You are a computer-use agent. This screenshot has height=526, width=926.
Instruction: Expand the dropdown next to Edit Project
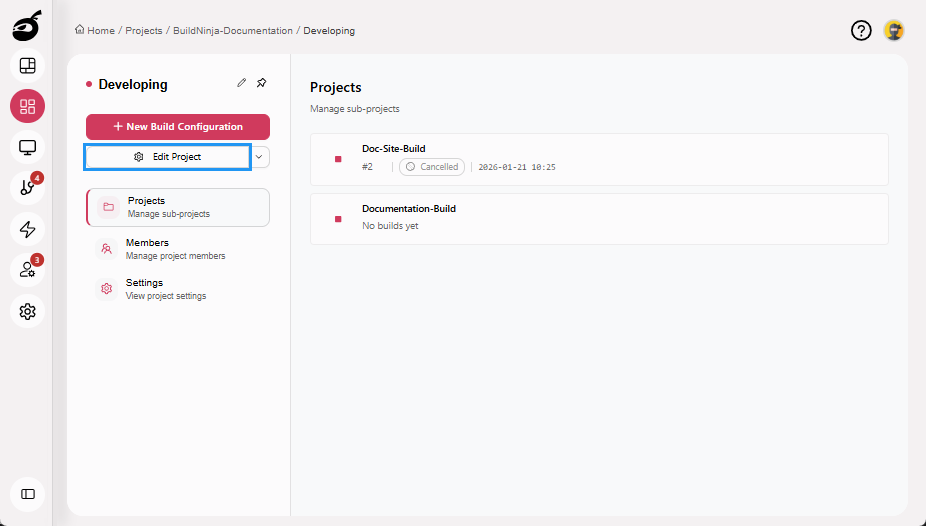260,157
